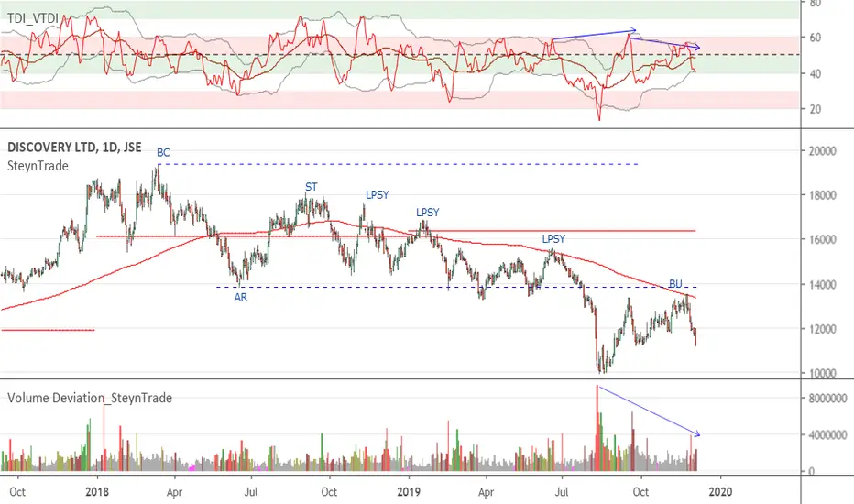Click the 20000 price axis label
This screenshot has width=854, height=504.
click(822, 151)
